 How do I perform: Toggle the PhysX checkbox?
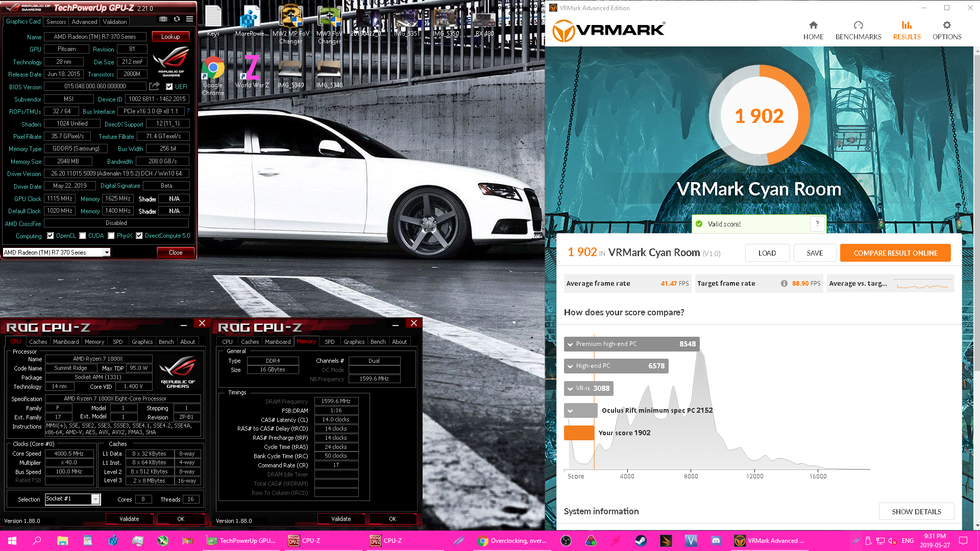pyautogui.click(x=111, y=236)
